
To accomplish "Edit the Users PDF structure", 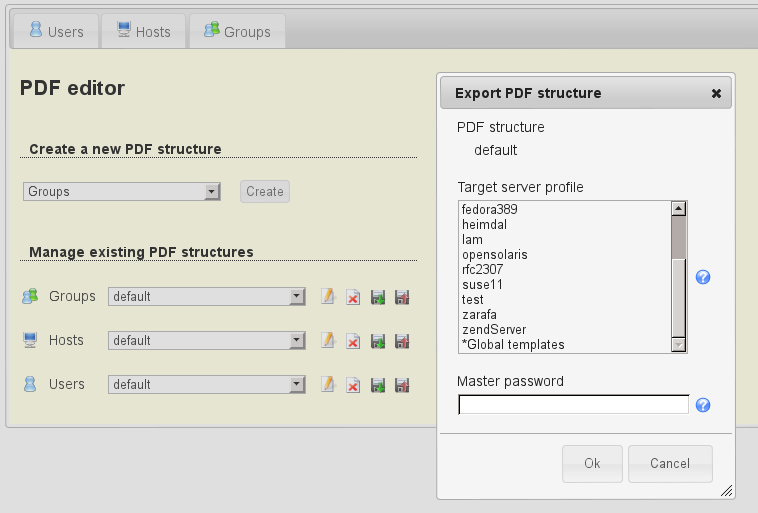I will pos(327,385).
